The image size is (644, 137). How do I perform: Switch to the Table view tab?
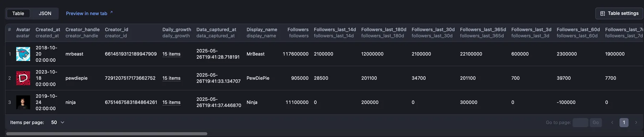(x=18, y=13)
